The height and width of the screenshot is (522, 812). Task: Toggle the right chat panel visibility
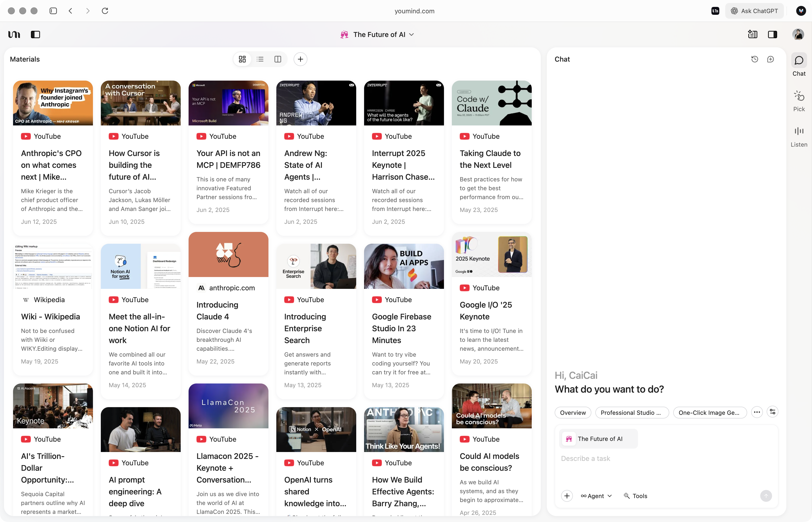tap(772, 35)
